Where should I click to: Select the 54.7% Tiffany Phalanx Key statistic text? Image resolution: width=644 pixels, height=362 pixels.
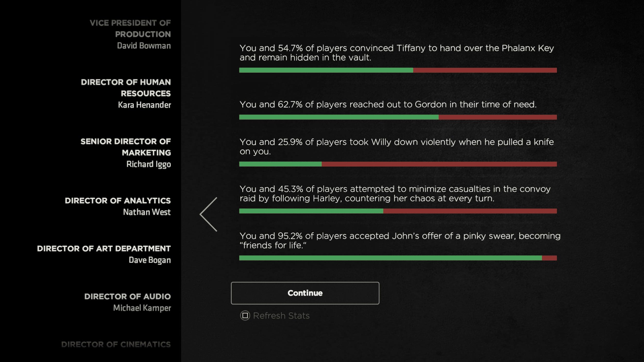pos(396,53)
